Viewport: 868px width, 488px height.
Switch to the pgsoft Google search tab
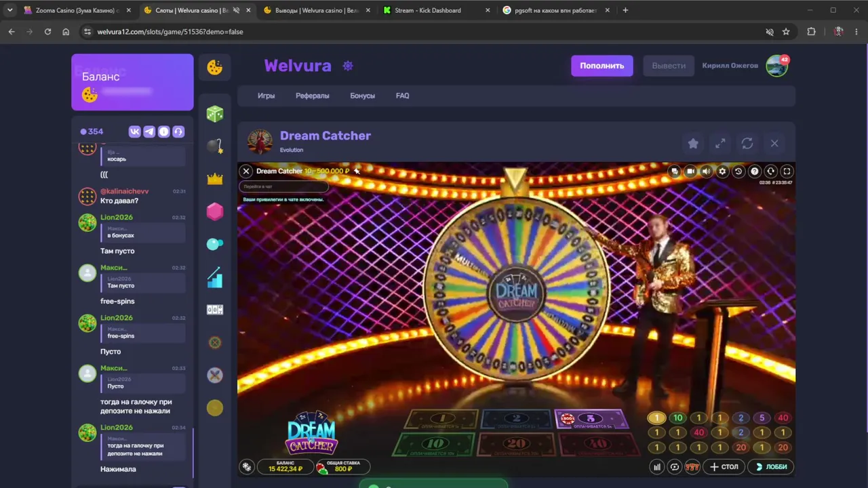pos(555,10)
